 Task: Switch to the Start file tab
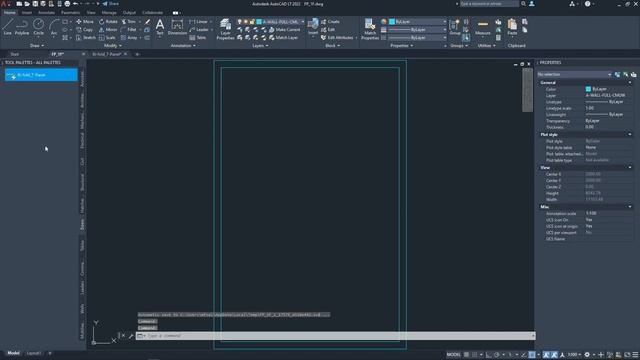[x=15, y=54]
